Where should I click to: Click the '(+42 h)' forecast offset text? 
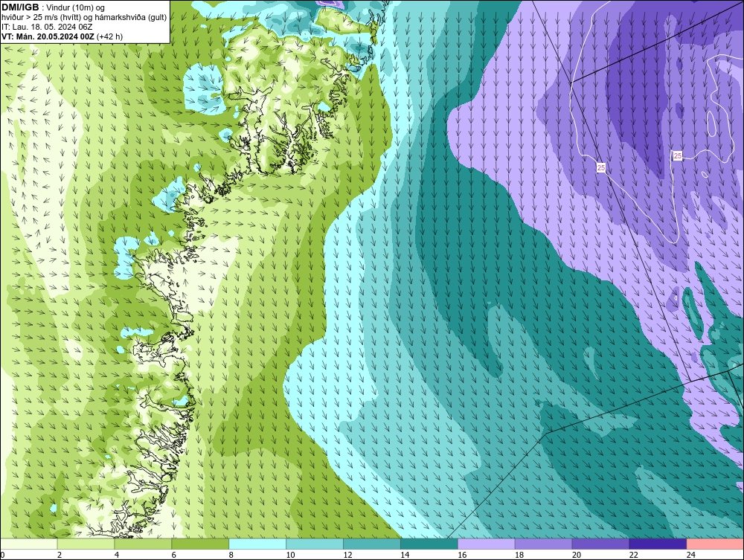pos(109,36)
